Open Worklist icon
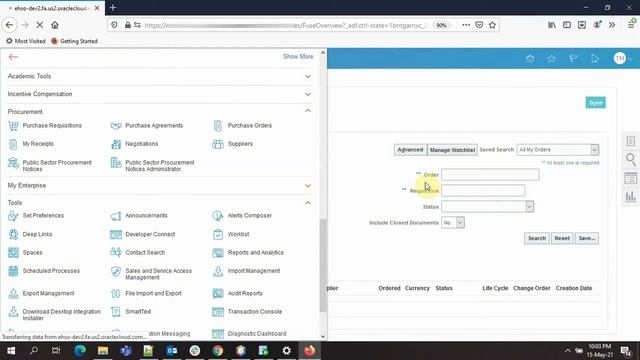This screenshot has width=640, height=360. tap(218, 234)
